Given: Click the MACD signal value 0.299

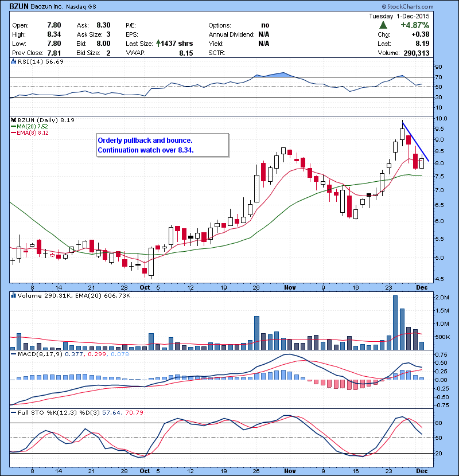Looking at the screenshot, I should click(x=96, y=354).
